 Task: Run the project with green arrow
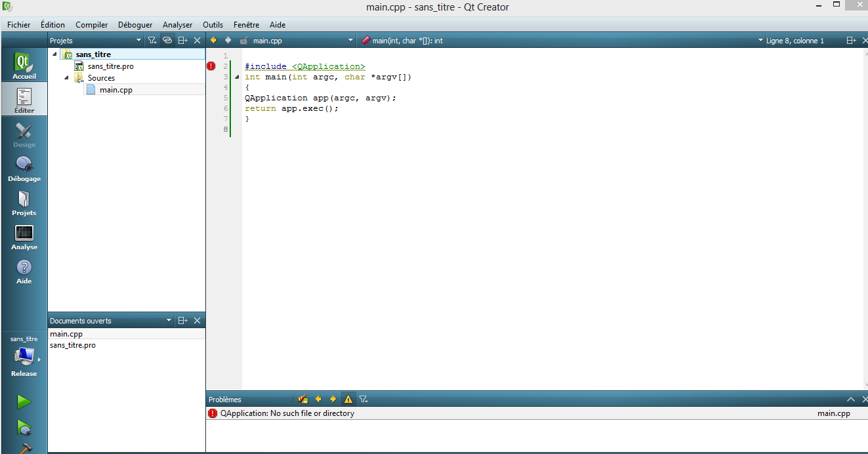click(x=24, y=401)
